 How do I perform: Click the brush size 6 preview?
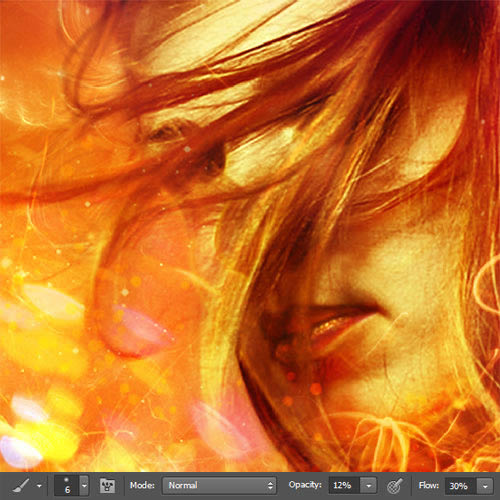[x=67, y=485]
